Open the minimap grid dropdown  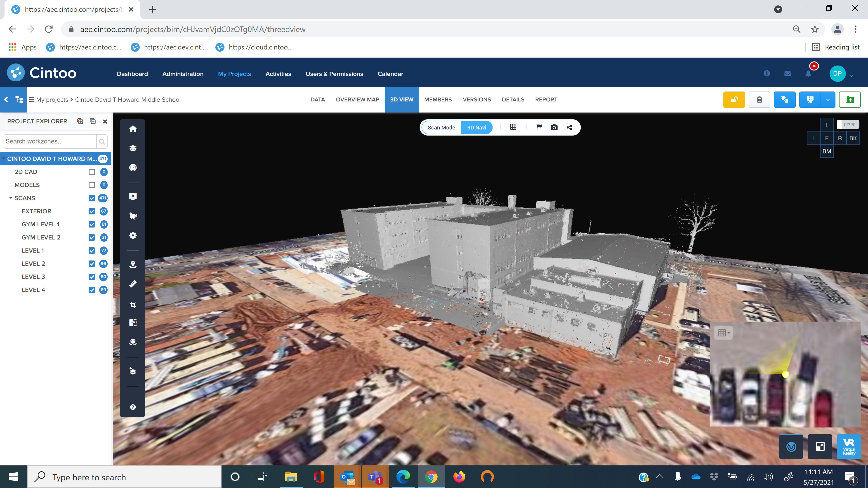coord(723,333)
